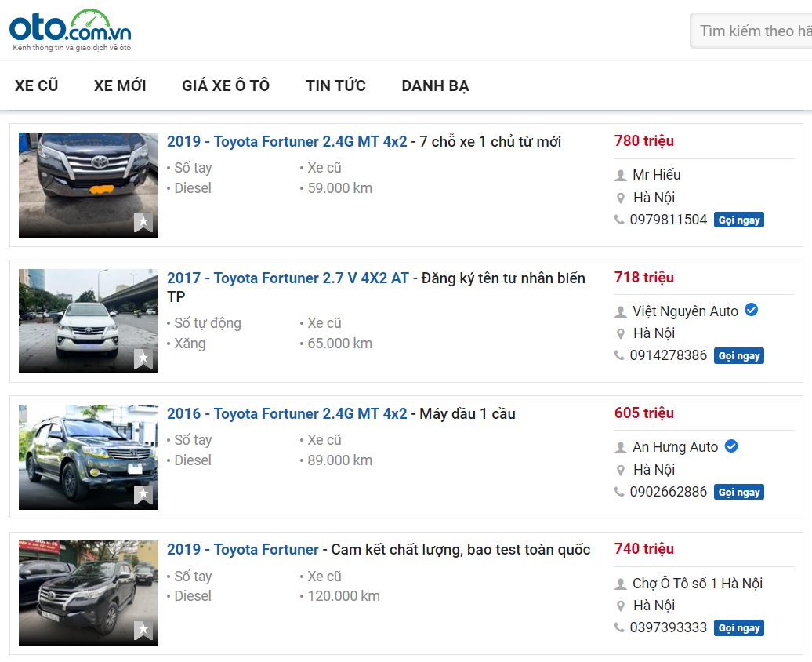
Task: Click person icon beside Mr Hiếu
Action: point(621,176)
